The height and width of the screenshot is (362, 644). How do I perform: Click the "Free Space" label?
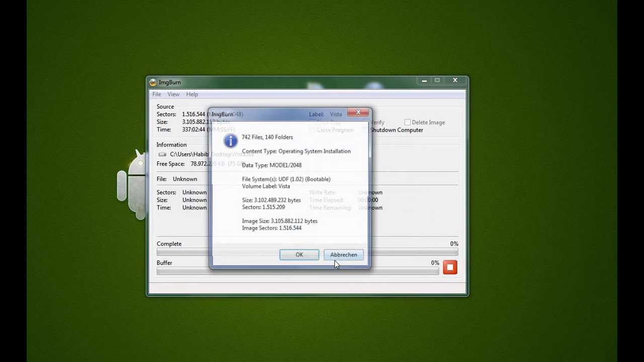pyautogui.click(x=171, y=164)
